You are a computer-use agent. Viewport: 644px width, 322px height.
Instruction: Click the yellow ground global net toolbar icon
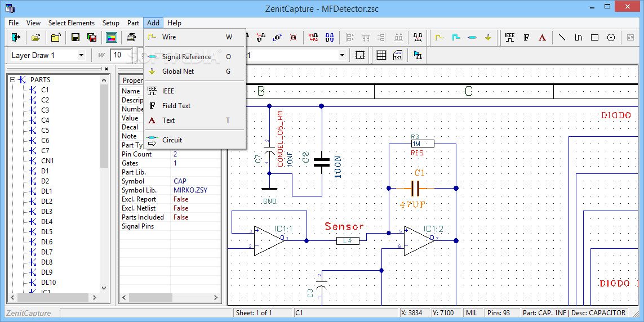(x=488, y=38)
